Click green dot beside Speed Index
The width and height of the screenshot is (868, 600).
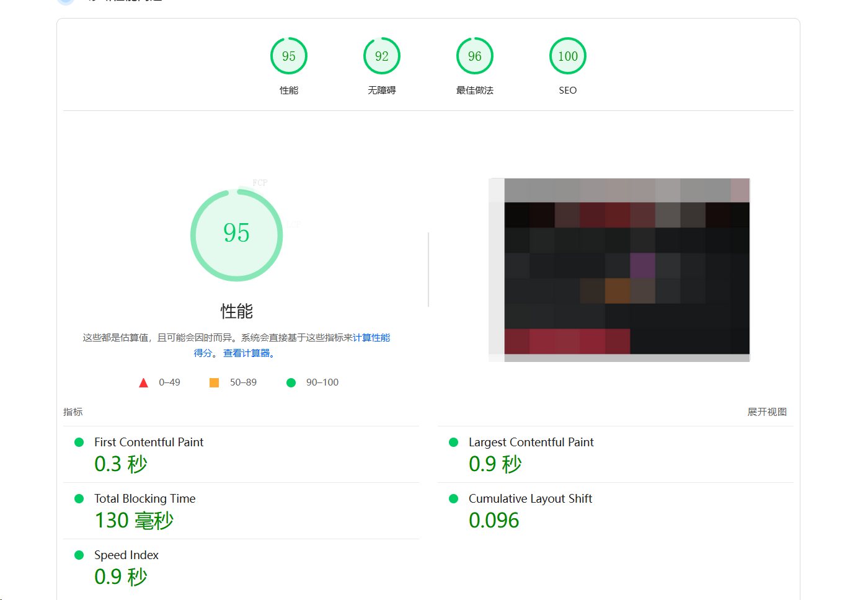[79, 555]
